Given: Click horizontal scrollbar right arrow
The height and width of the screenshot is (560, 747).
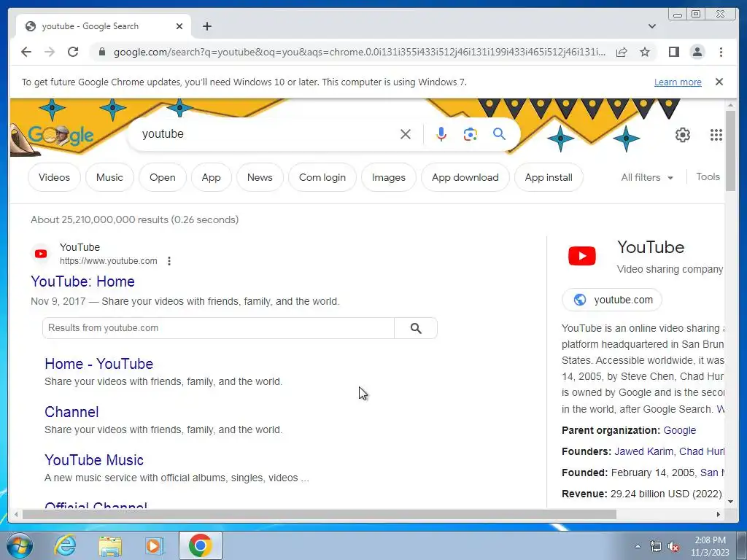Looking at the screenshot, I should [719, 514].
